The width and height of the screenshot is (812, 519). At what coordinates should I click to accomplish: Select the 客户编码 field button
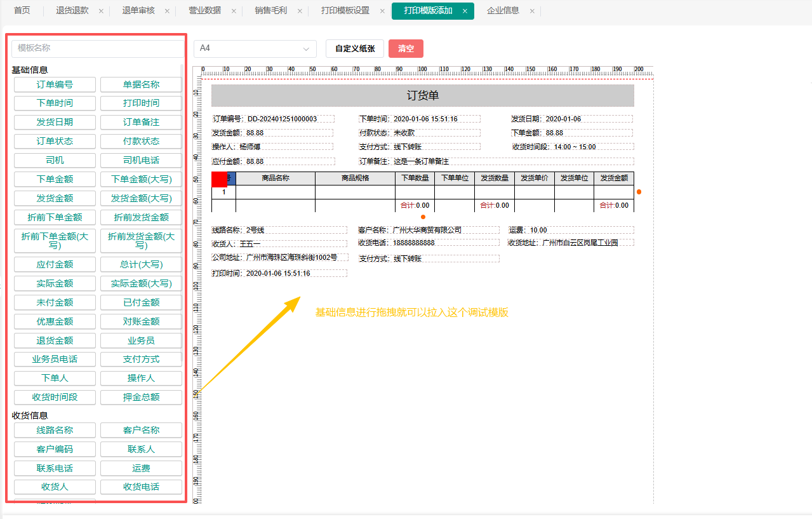55,449
